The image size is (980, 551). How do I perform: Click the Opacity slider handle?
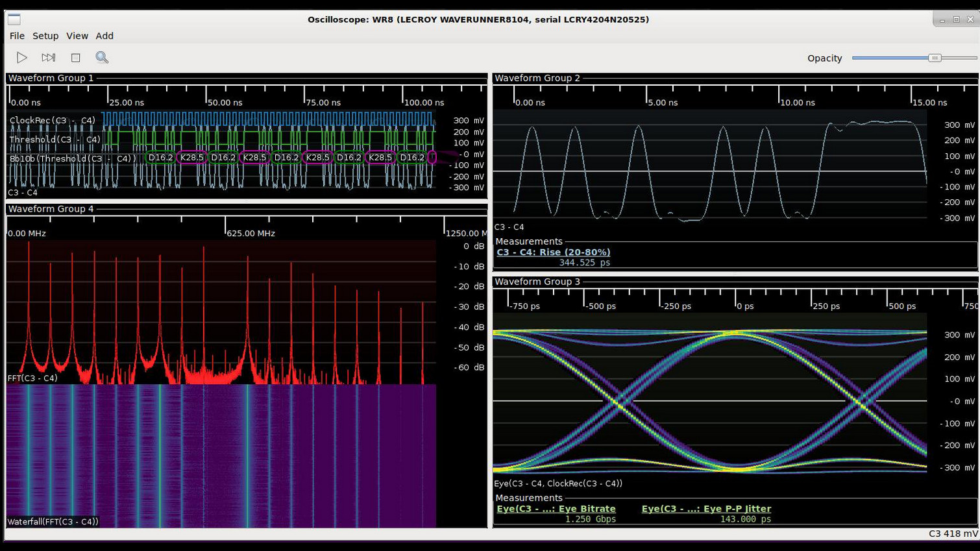[934, 58]
